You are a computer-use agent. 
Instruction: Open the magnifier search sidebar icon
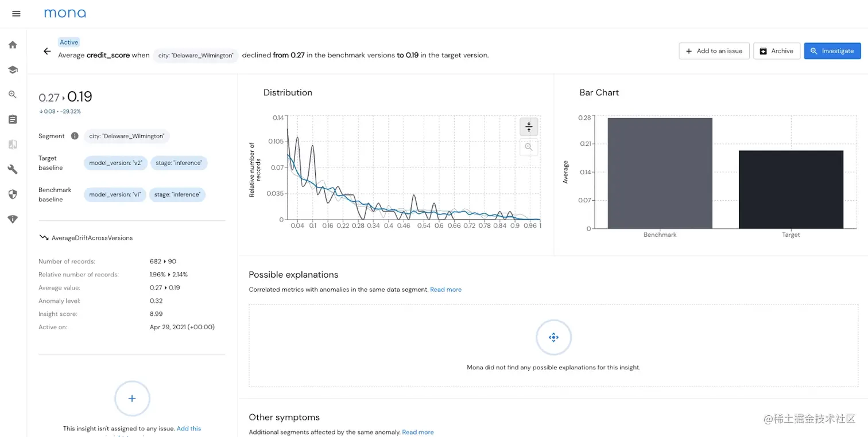(13, 95)
